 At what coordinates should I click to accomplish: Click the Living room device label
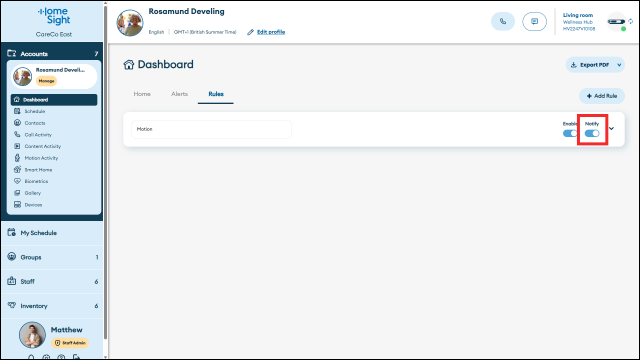pos(578,15)
